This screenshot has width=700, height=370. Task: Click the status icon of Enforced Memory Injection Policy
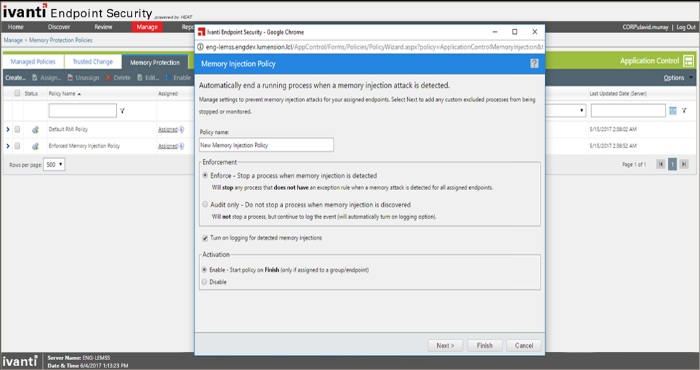coord(35,146)
